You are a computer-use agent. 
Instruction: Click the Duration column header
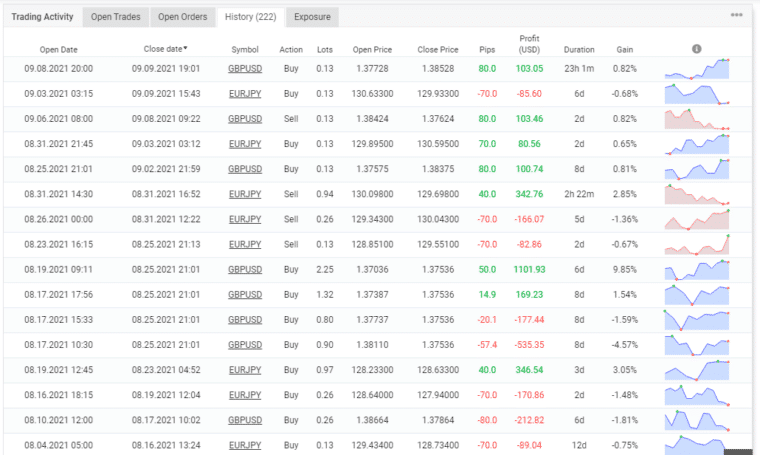578,49
